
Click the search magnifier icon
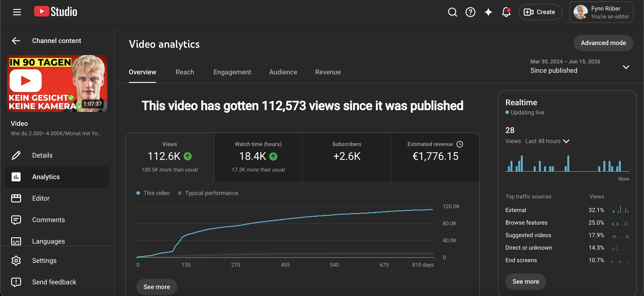point(452,12)
